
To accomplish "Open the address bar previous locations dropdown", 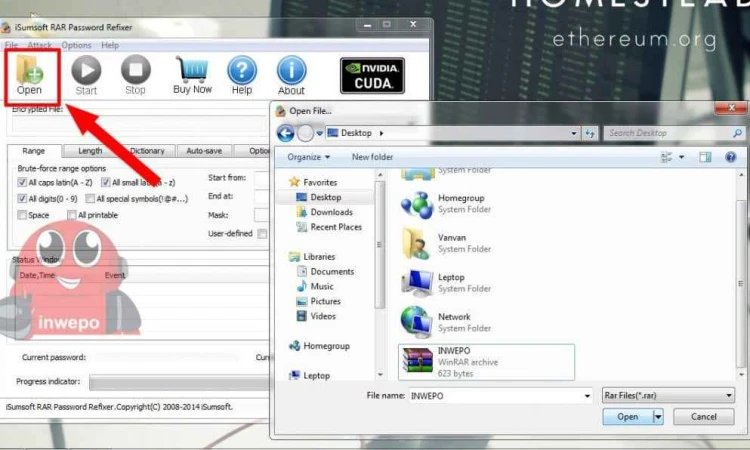I will point(574,133).
